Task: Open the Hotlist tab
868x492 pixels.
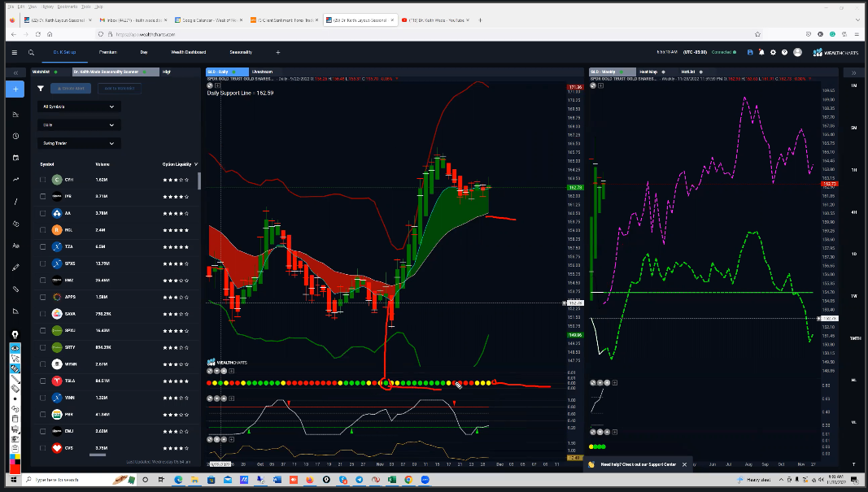Action: click(x=688, y=72)
